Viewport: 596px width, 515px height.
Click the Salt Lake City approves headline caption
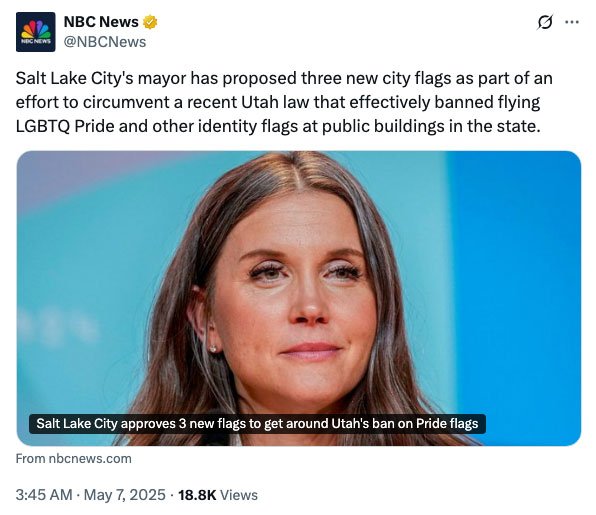tap(257, 423)
